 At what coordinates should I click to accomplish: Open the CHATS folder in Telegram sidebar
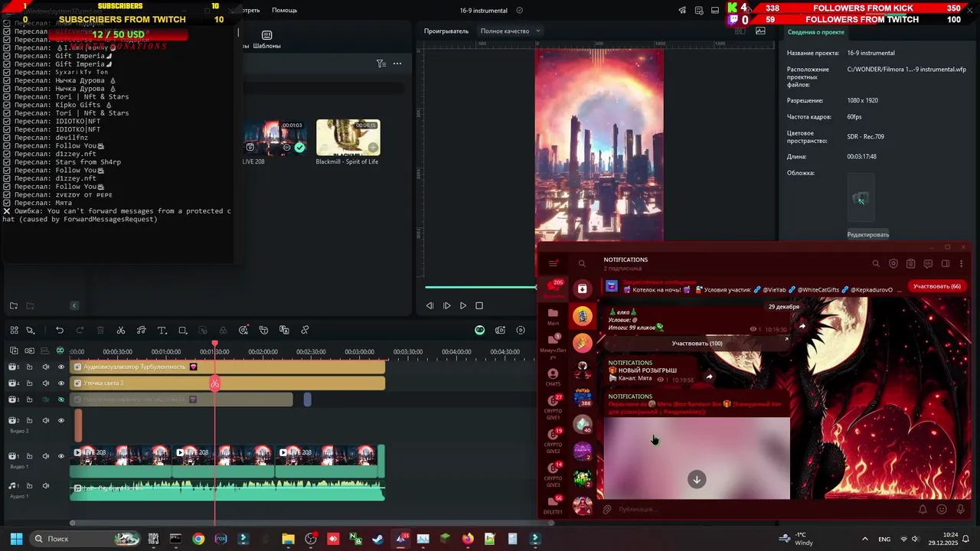553,376
